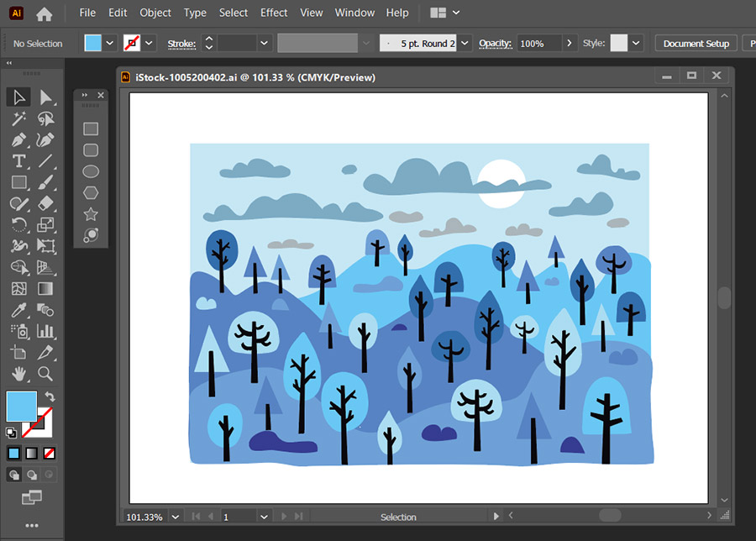Screen dimensions: 756x541
Task: Select the Eraser tool
Action: (46, 203)
